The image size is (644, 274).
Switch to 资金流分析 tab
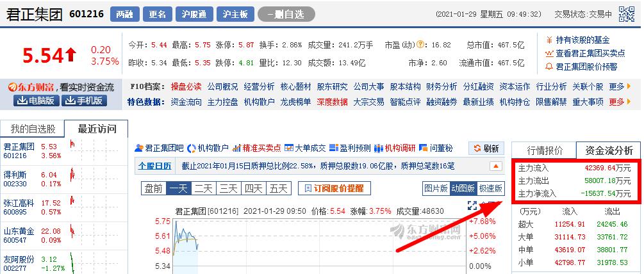point(609,150)
